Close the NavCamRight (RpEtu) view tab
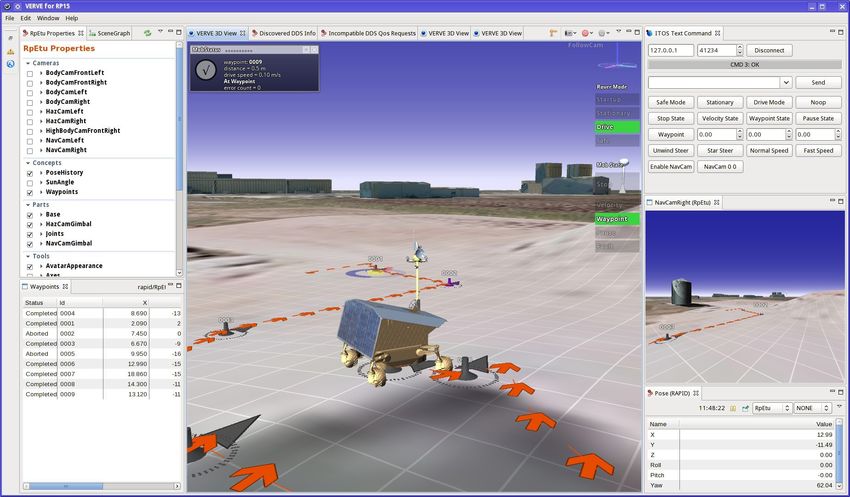The height and width of the screenshot is (497, 850). pos(716,202)
